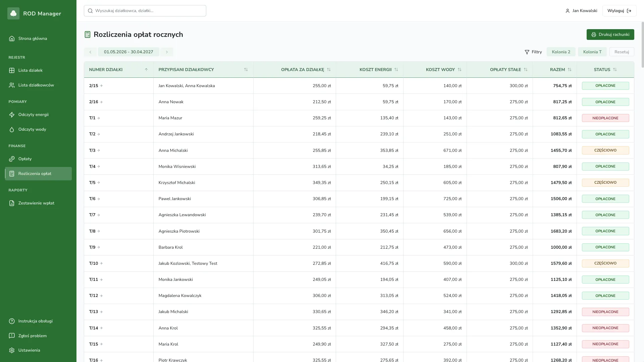Click Jan Kowalski user name in header
The image size is (644, 362).
coord(585,11)
